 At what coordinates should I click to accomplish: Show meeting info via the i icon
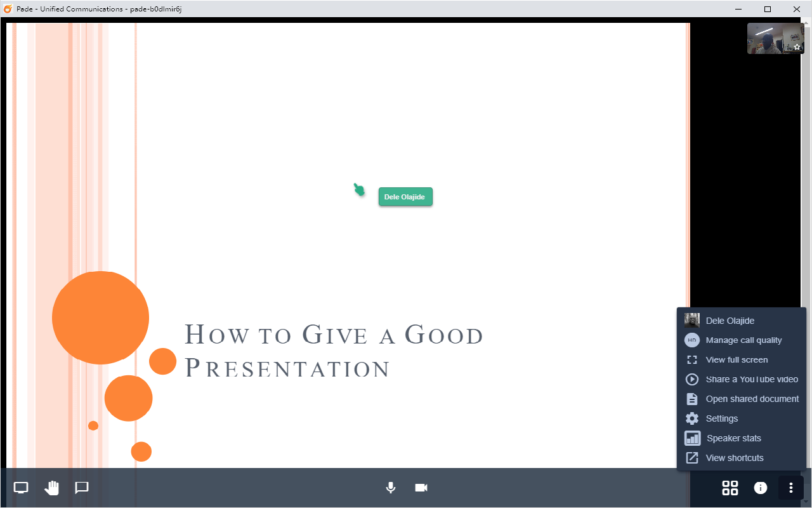[x=760, y=488]
